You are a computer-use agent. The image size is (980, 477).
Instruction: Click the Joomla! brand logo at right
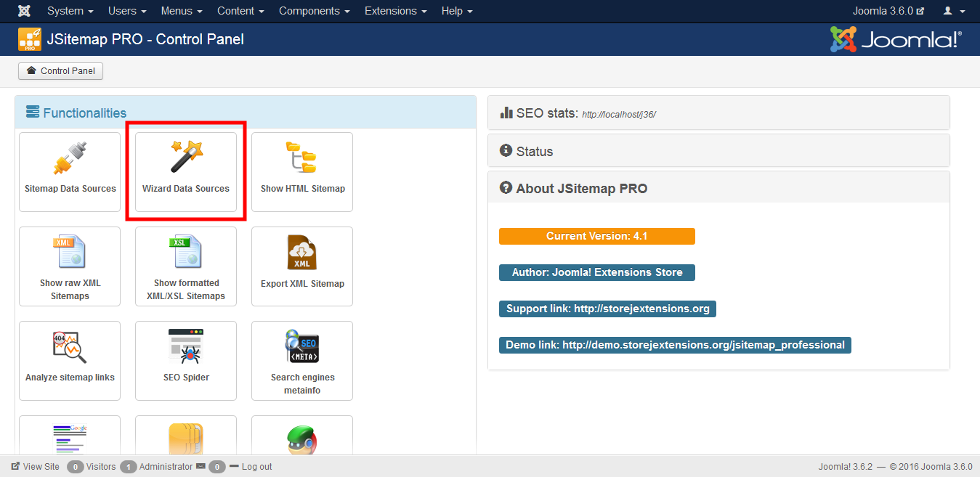[x=896, y=39]
